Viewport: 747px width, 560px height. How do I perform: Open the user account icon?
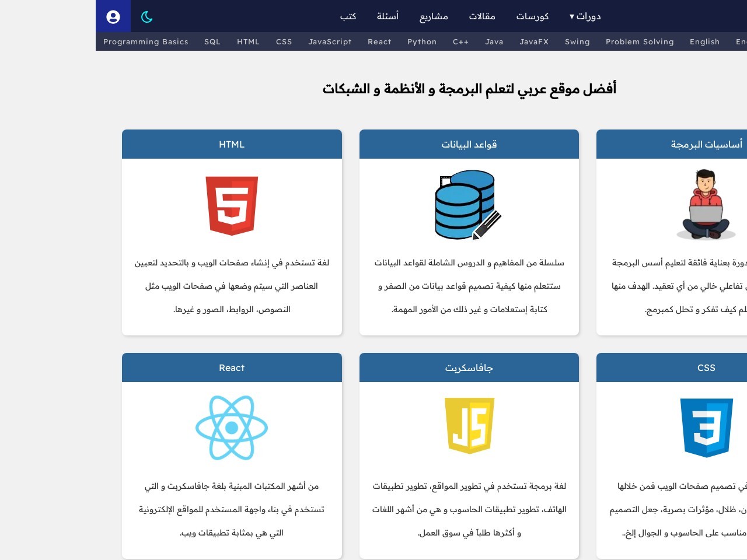point(113,16)
